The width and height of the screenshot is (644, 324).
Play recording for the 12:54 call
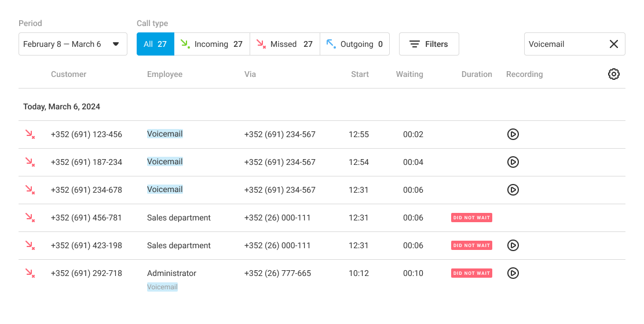coord(513,162)
